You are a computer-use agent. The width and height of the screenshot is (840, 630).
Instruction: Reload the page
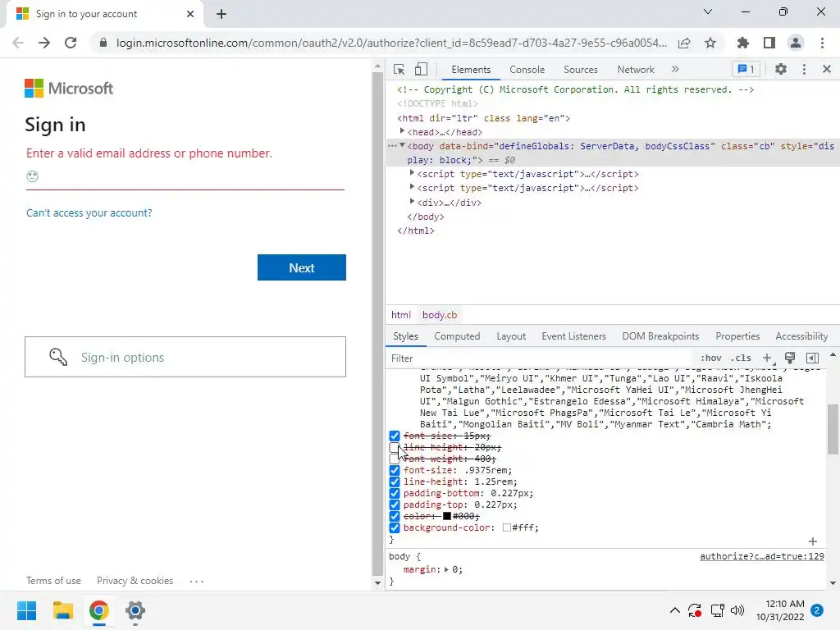point(71,43)
